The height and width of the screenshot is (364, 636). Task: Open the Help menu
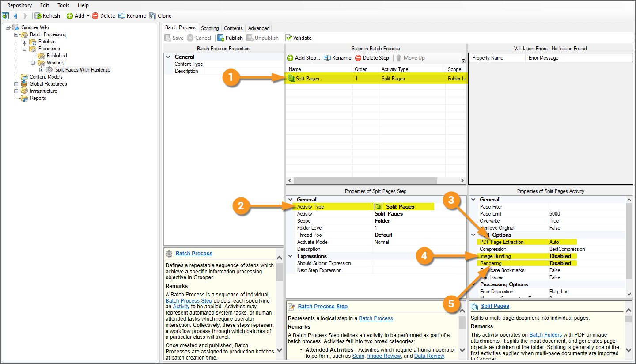[x=83, y=5]
